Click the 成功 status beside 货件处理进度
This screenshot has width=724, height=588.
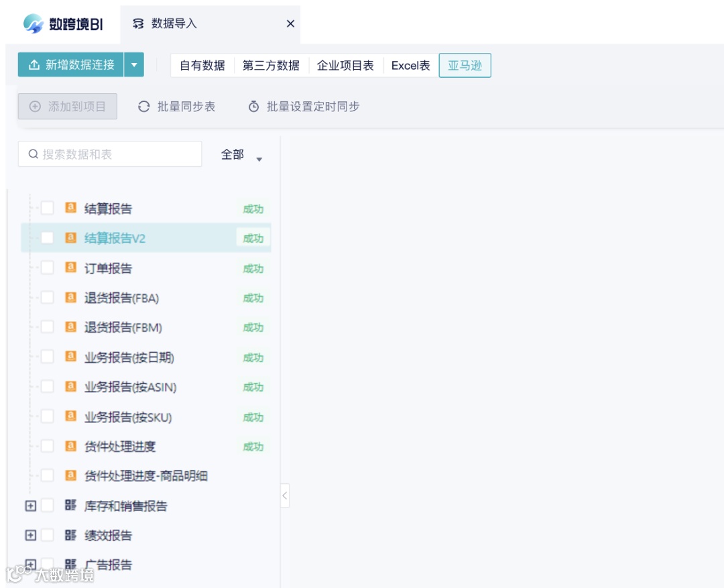[253, 446]
